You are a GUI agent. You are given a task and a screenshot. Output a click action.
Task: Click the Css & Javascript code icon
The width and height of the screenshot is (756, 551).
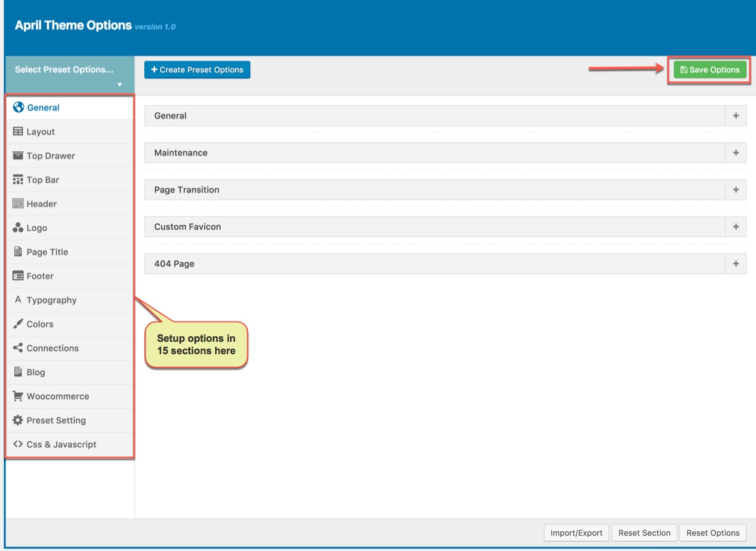(x=18, y=444)
